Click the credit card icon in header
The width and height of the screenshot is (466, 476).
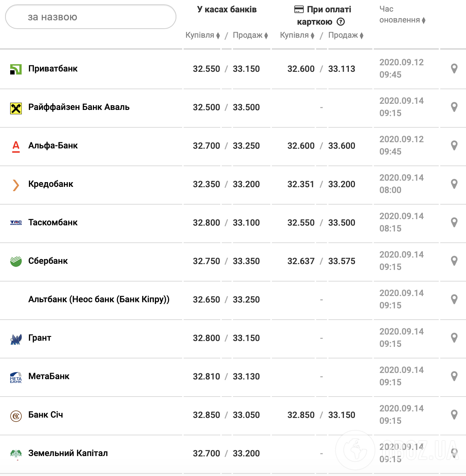click(299, 9)
